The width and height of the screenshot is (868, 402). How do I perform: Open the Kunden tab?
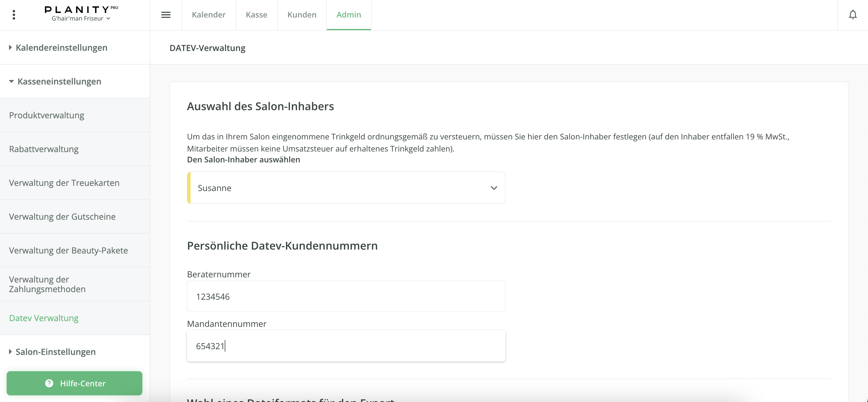coord(302,15)
